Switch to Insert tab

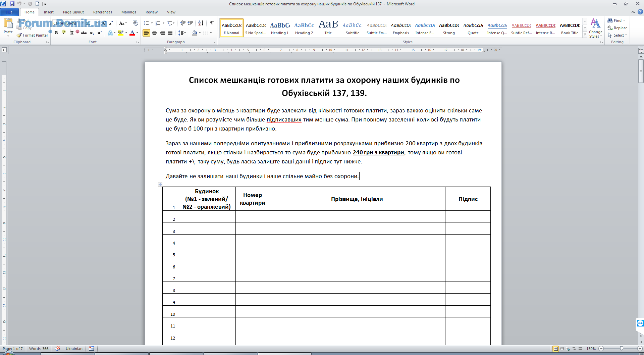(49, 12)
